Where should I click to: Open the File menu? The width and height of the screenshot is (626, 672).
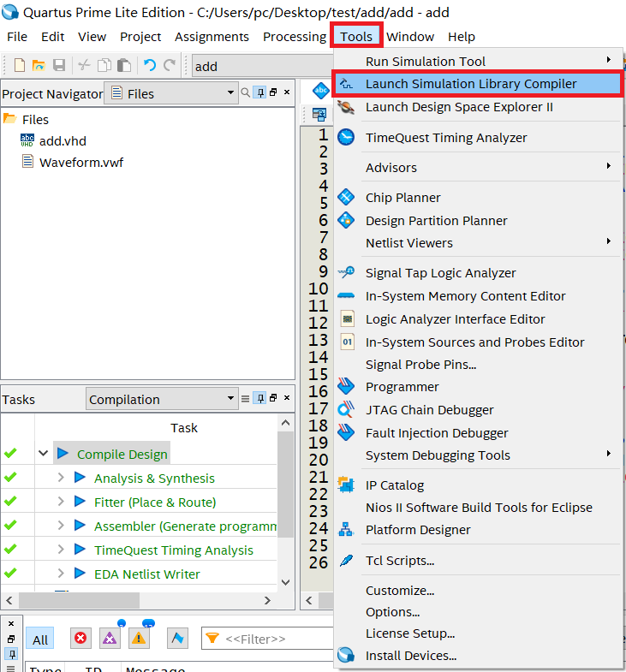point(17,37)
